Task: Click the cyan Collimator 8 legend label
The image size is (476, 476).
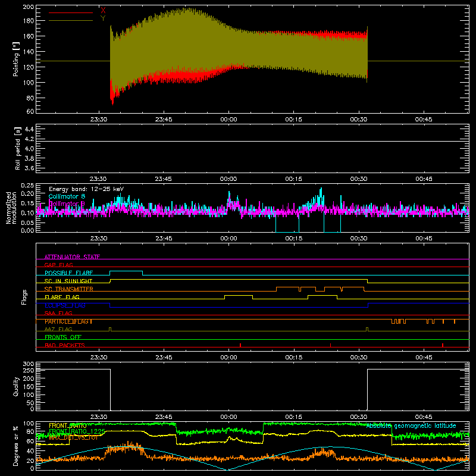Action: 67,196
